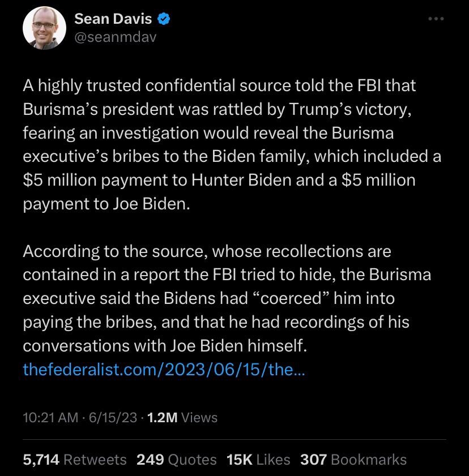Viewport: 469px width, 476px height.
Task: Open Sean Davis's profile picture
Action: pyautogui.click(x=45, y=29)
